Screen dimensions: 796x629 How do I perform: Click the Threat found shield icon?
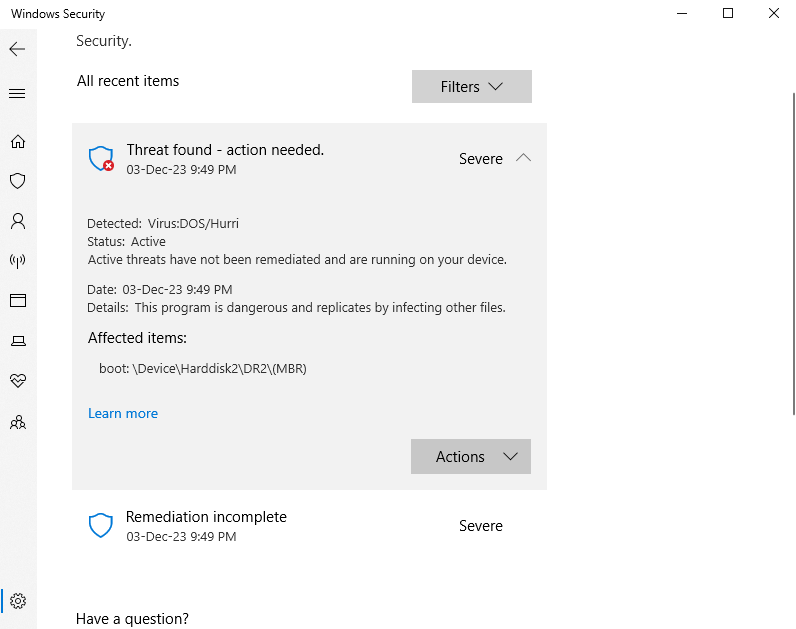101,158
